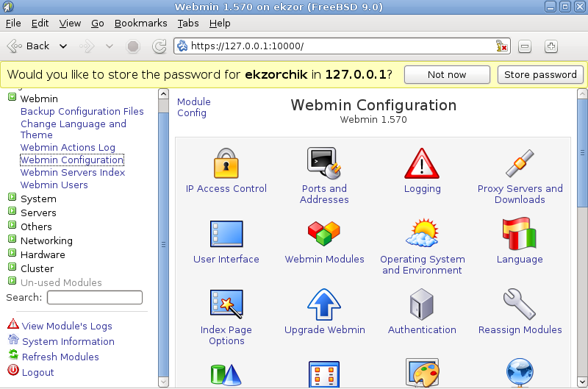Click the sidebar scroll down arrow

[163, 382]
